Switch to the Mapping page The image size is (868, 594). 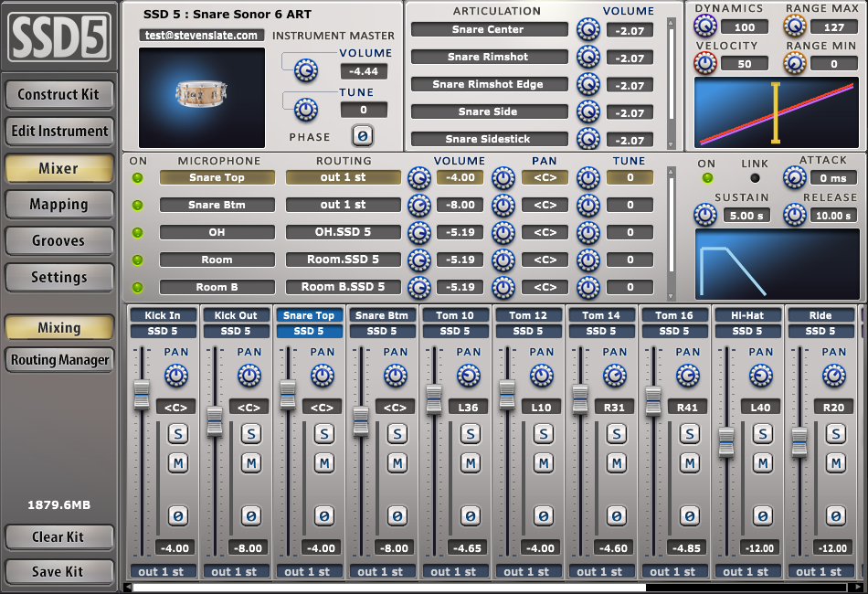(x=59, y=205)
